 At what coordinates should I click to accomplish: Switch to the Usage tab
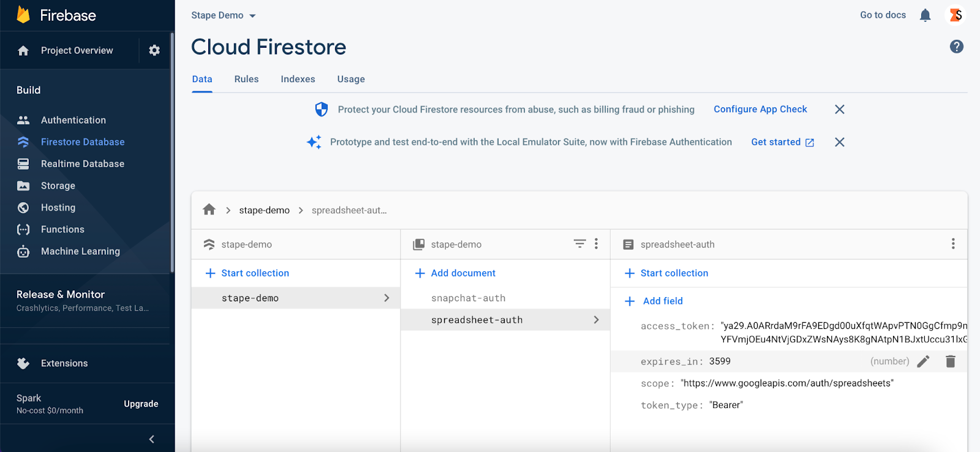tap(351, 79)
